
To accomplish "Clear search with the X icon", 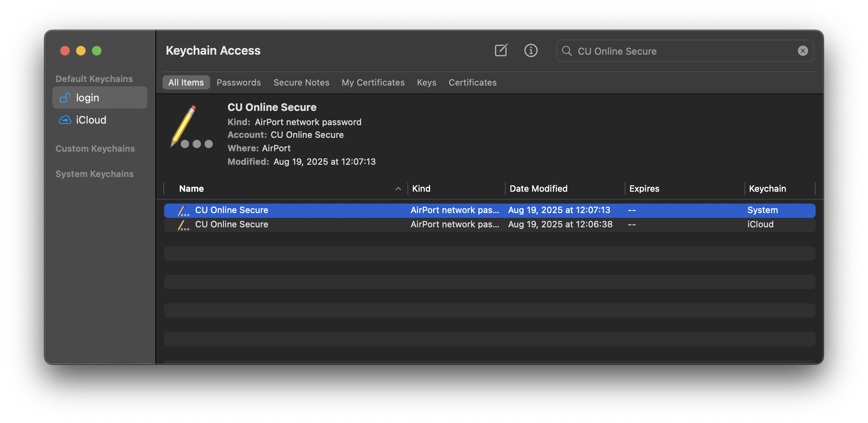I will coord(803,51).
